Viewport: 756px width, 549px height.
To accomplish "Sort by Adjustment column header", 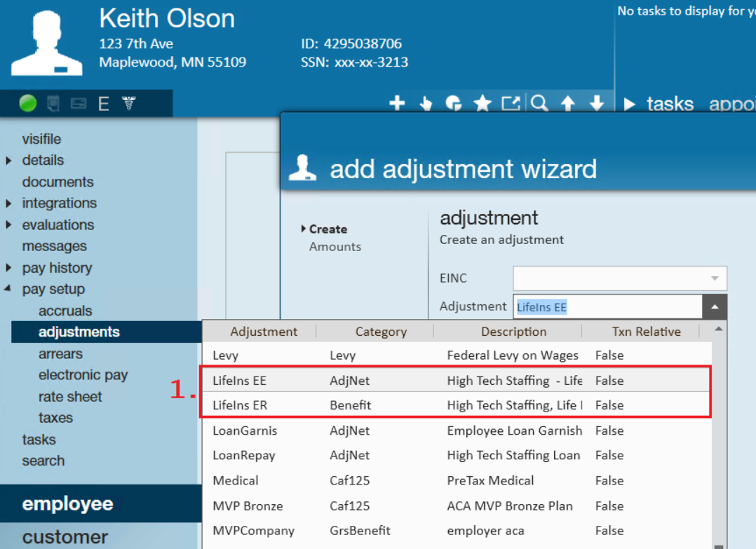I will 264,332.
